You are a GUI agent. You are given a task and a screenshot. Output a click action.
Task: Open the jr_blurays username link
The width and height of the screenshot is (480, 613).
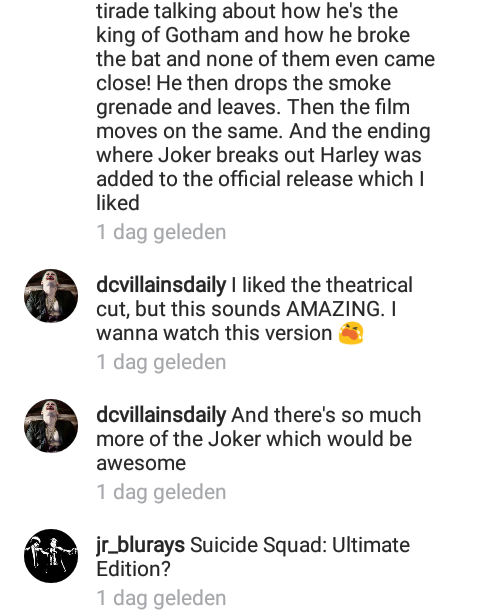pyautogui.click(x=140, y=545)
